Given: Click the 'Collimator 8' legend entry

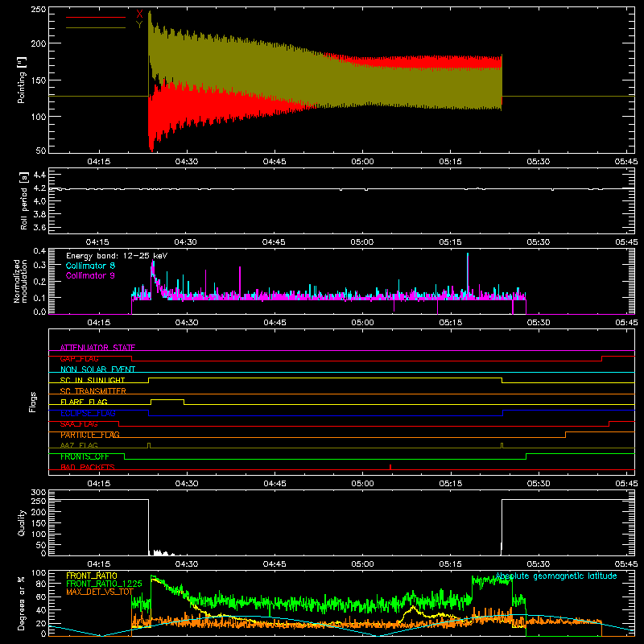Looking at the screenshot, I should (90, 266).
